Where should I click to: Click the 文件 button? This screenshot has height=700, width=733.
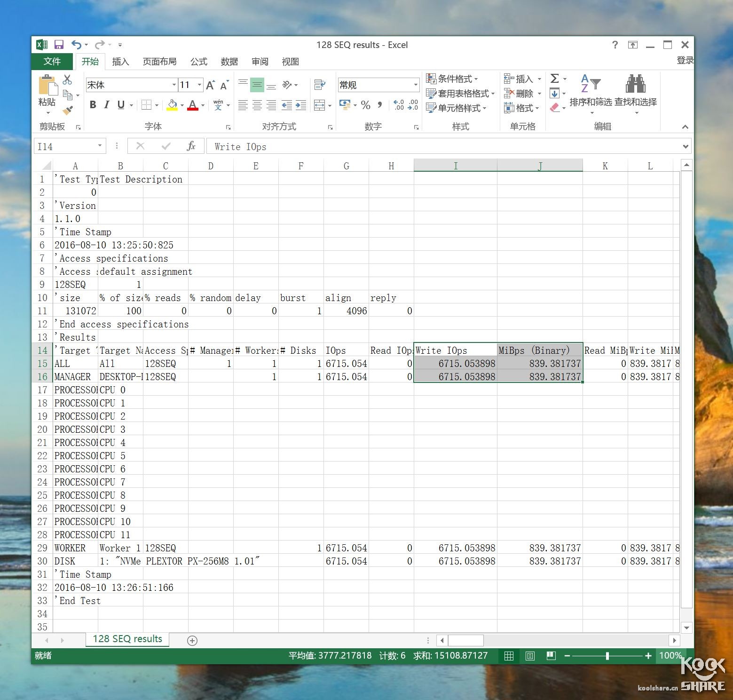(52, 62)
